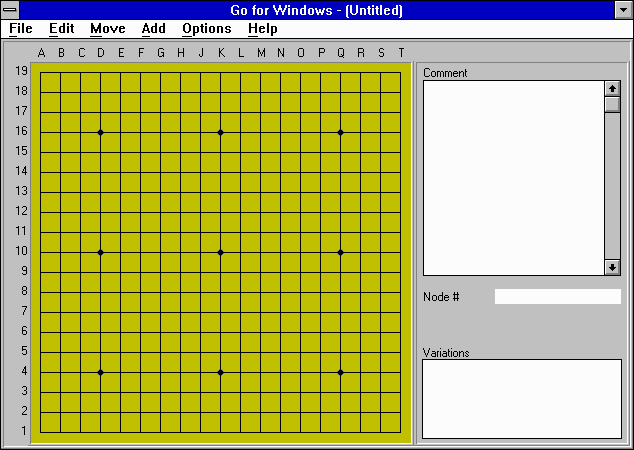Open the File menu
This screenshot has width=634, height=450.
pyautogui.click(x=21, y=29)
